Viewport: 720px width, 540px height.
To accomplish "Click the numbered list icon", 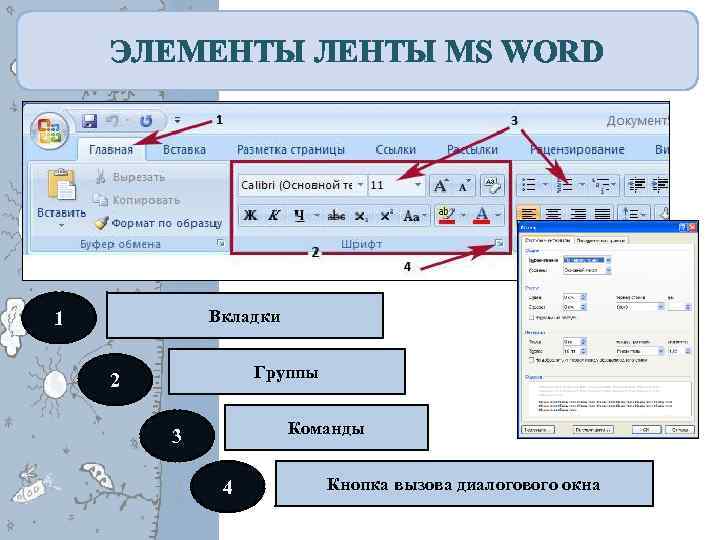I will [564, 185].
